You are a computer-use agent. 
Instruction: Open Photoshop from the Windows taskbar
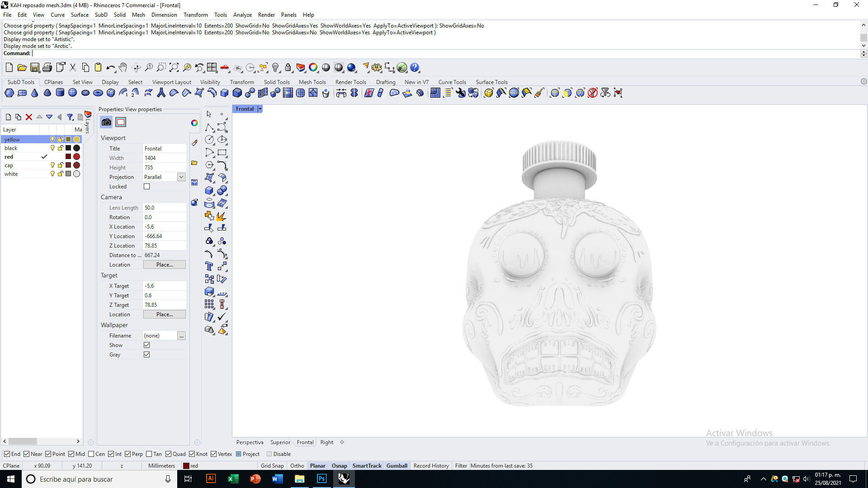pos(321,479)
